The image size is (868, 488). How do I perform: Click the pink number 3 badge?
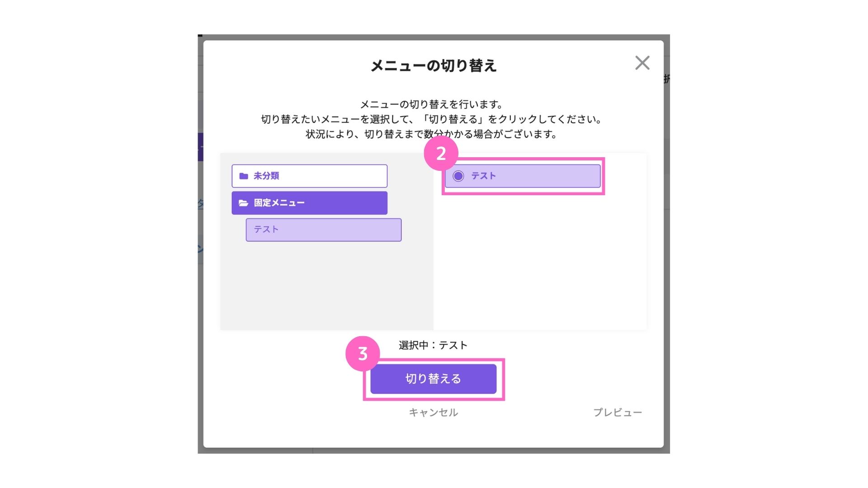click(x=363, y=354)
